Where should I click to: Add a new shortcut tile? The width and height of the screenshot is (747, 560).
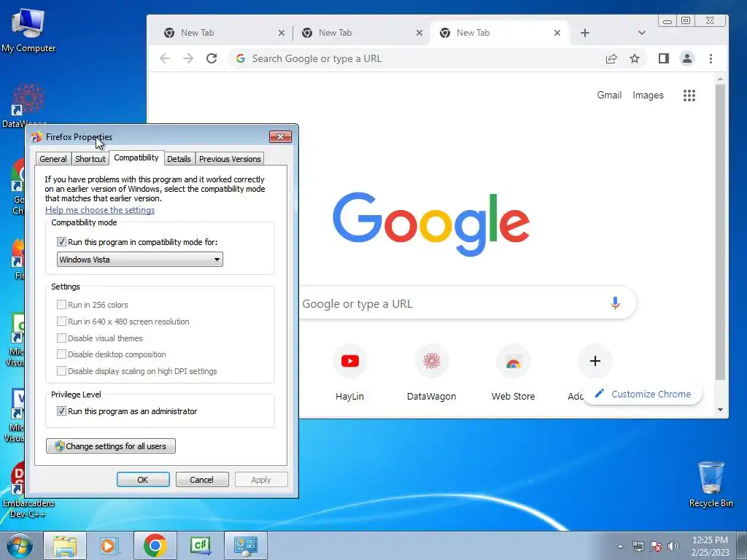coord(595,362)
